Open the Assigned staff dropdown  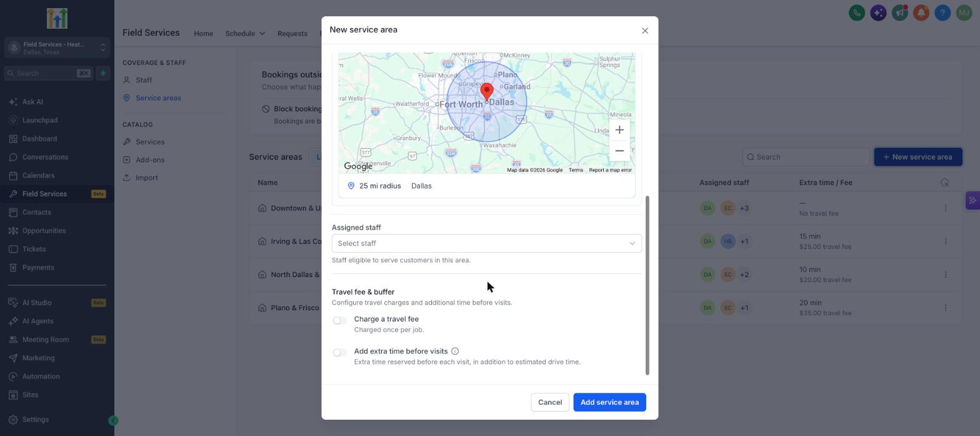[487, 243]
